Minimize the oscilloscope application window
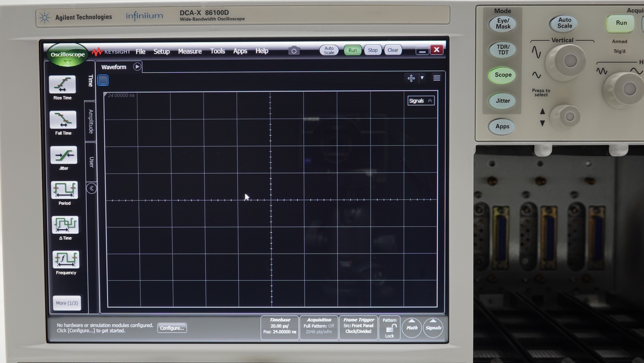The width and height of the screenshot is (644, 363). (422, 50)
